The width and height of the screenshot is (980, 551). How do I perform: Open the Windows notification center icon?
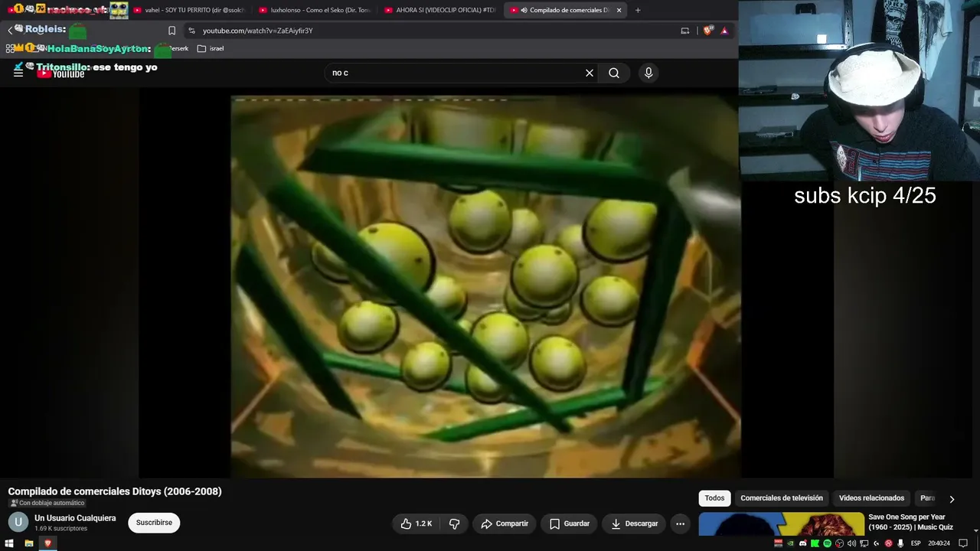(x=963, y=543)
